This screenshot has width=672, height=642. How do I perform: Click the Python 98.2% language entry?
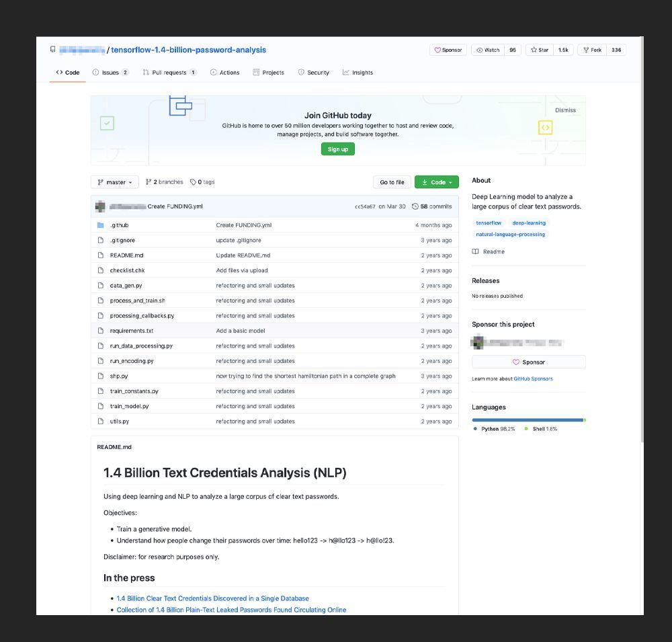[x=495, y=429]
